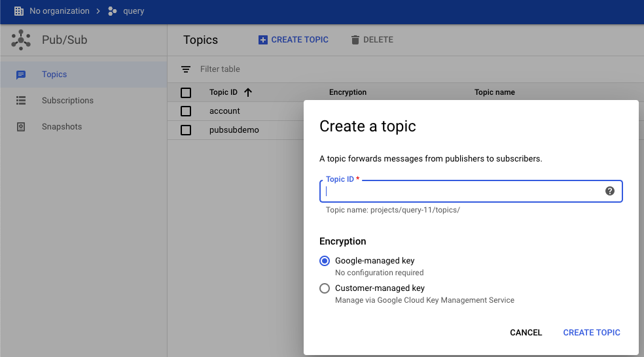Open Topics in the sidebar
The image size is (644, 357).
83,75
